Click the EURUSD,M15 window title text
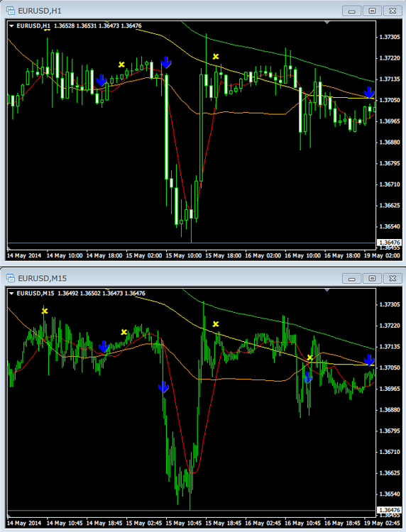 click(x=43, y=279)
